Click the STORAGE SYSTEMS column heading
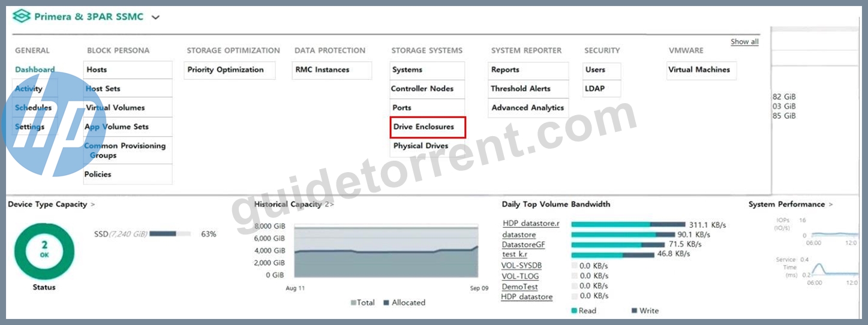This screenshot has height=325, width=868. click(x=427, y=51)
